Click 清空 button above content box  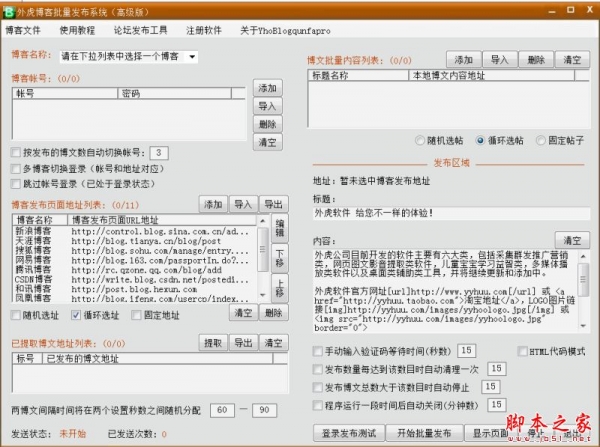click(x=572, y=240)
